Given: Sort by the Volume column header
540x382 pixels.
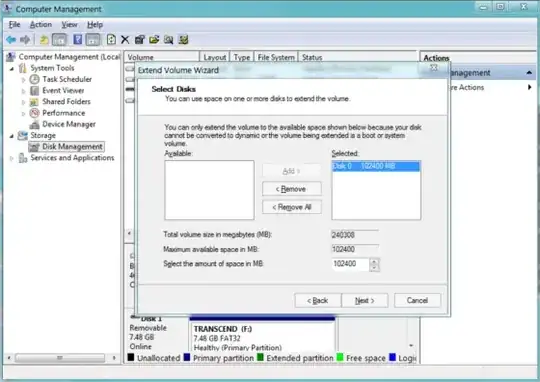Looking at the screenshot, I should pyautogui.click(x=162, y=57).
